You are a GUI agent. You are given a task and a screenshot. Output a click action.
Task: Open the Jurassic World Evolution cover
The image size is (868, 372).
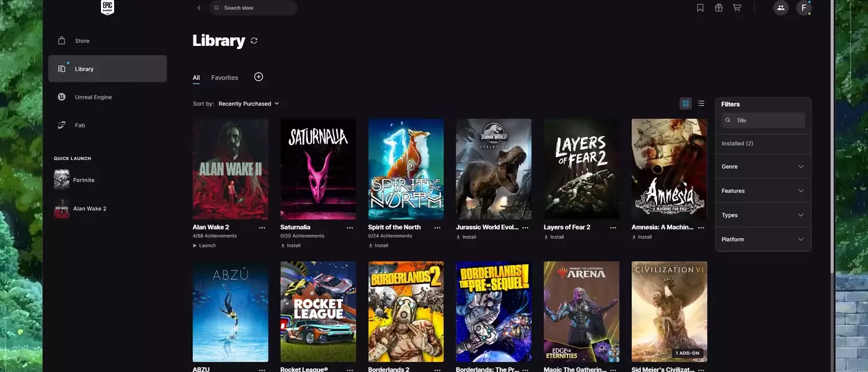[x=494, y=169]
